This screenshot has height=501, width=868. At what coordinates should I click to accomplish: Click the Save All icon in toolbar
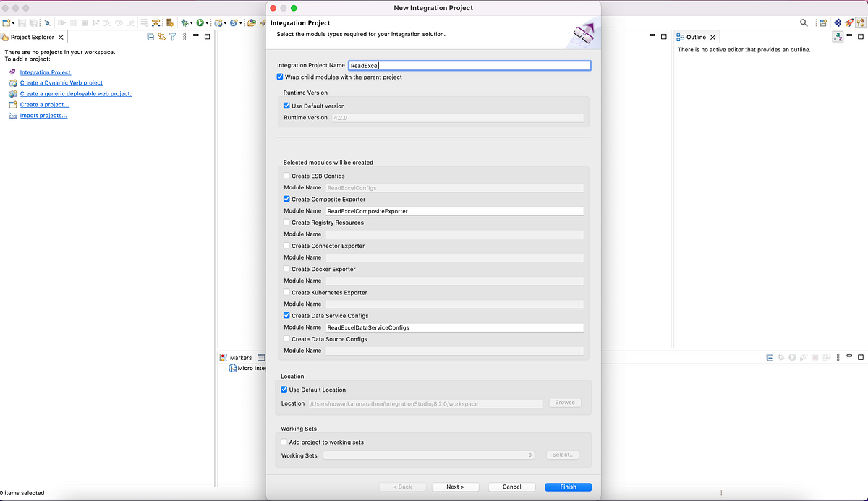click(x=33, y=23)
